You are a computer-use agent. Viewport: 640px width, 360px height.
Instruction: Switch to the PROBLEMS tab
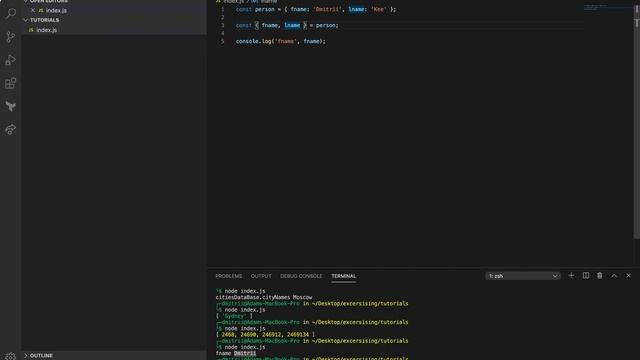[x=229, y=276]
